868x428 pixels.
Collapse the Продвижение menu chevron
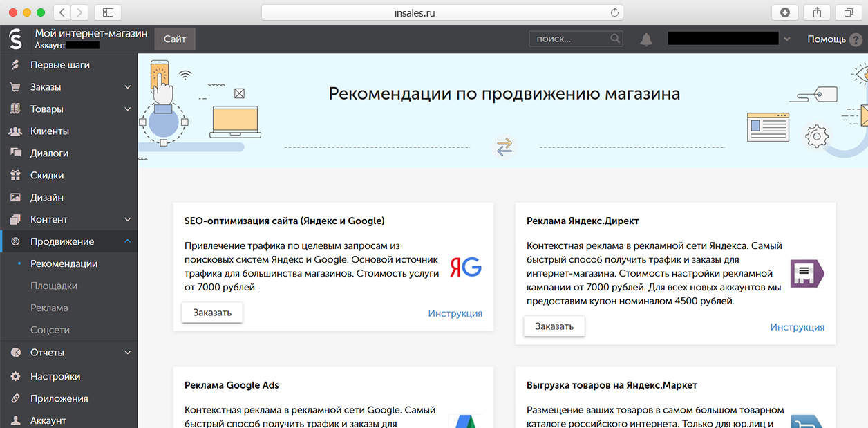pos(127,241)
